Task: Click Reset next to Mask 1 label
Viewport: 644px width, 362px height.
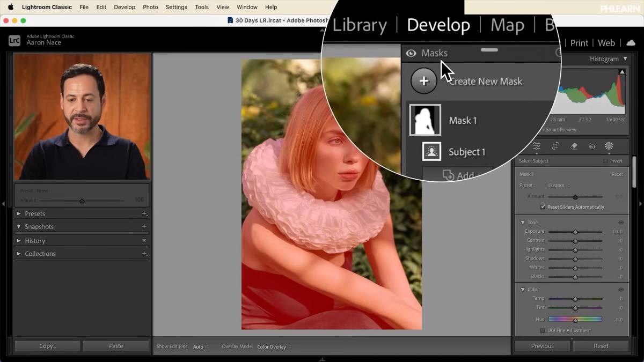Action: tap(617, 174)
